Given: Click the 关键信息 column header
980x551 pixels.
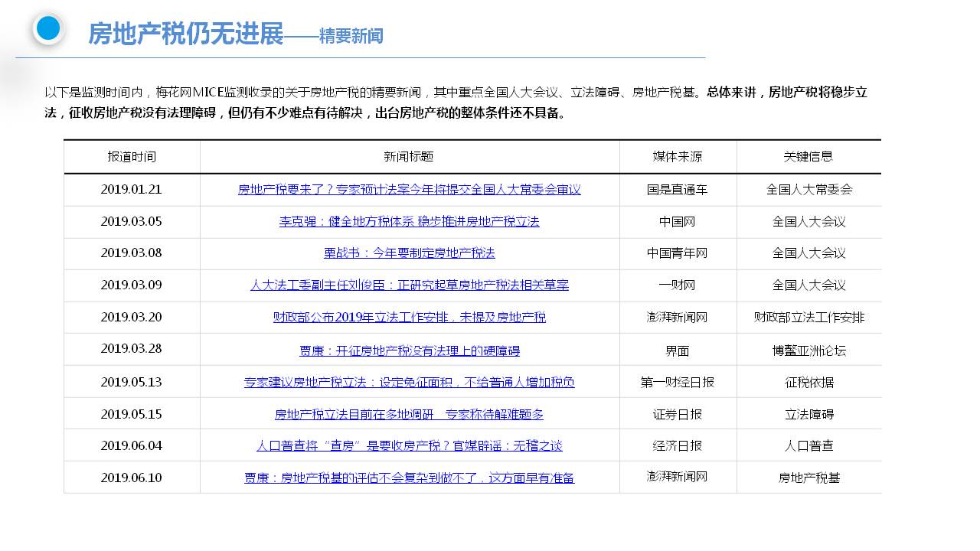Looking at the screenshot, I should tap(808, 157).
